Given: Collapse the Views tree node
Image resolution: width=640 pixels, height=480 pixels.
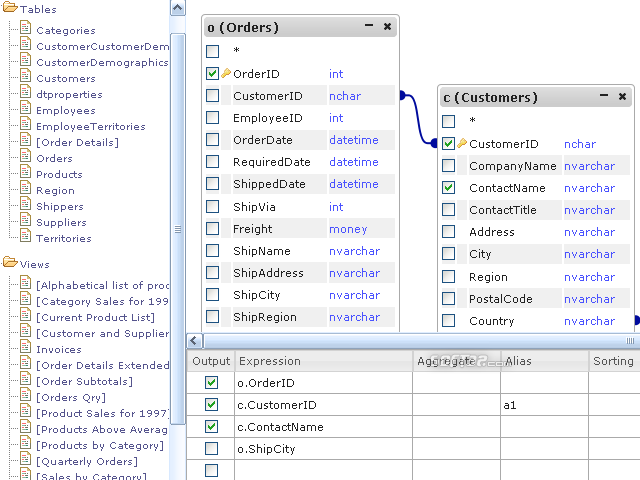Looking at the screenshot, I should (10, 262).
